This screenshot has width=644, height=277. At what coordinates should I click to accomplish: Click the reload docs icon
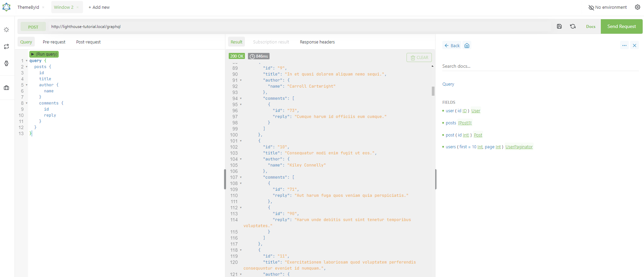pos(573,26)
